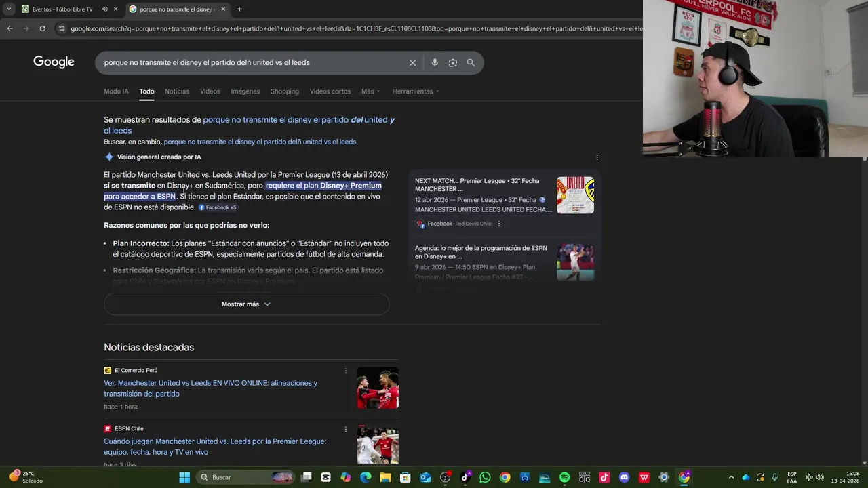Close the Eventos - Fútbol Libre TV tab
The width and height of the screenshot is (868, 488).
point(116,9)
